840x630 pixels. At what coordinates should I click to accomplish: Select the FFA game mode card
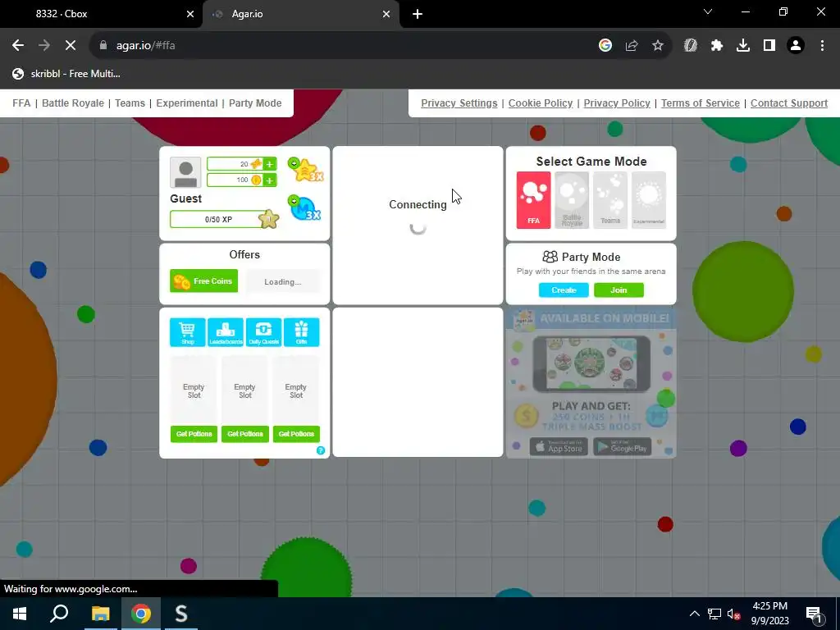(x=533, y=200)
